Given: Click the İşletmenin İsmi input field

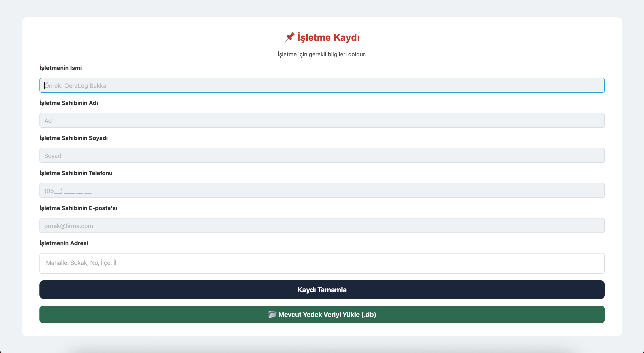Looking at the screenshot, I should click(x=322, y=85).
